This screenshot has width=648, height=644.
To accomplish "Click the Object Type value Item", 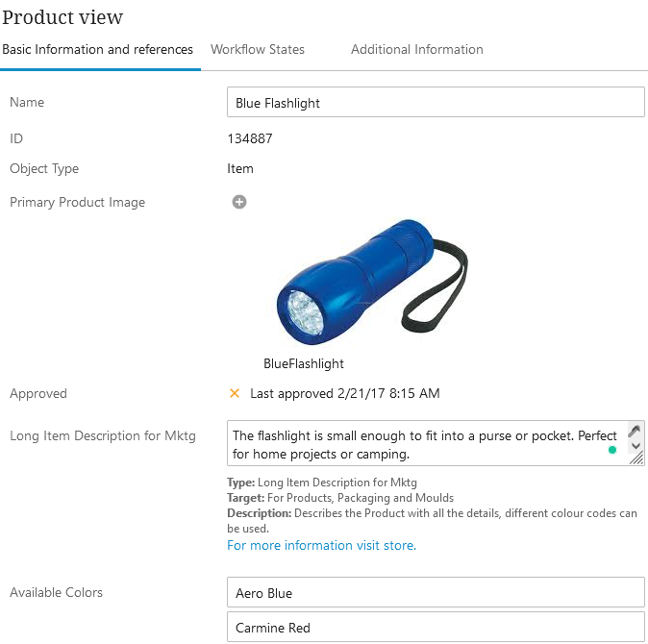I will click(240, 168).
